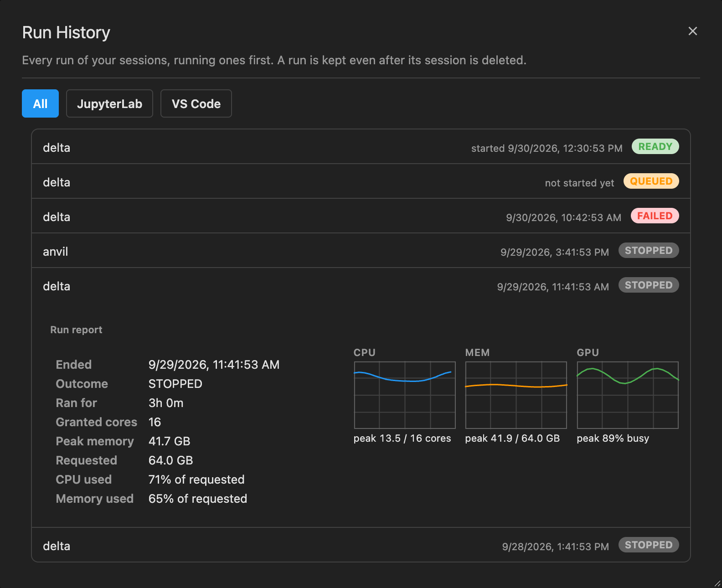Switch to the JupyterLab filter
Screen dimensions: 722x588
coord(109,103)
